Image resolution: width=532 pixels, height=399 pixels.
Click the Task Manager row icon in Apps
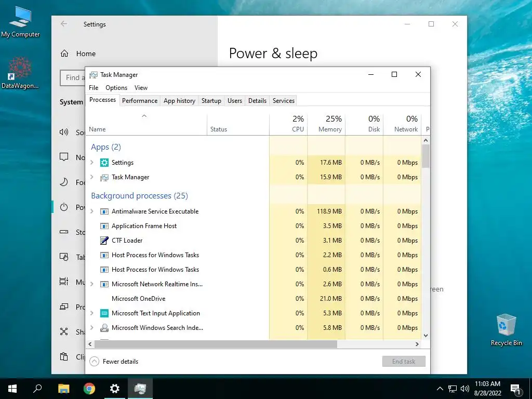(104, 177)
